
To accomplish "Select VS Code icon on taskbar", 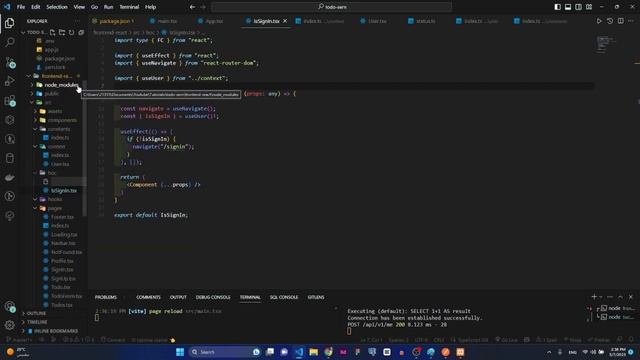I will click(299, 352).
